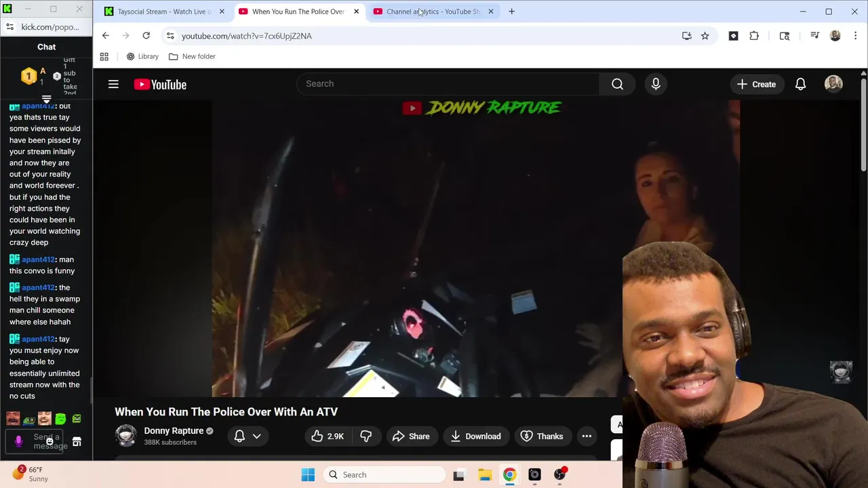This screenshot has height=488, width=868.
Task: Open emote picker smiley in Kick chat
Action: [50, 441]
